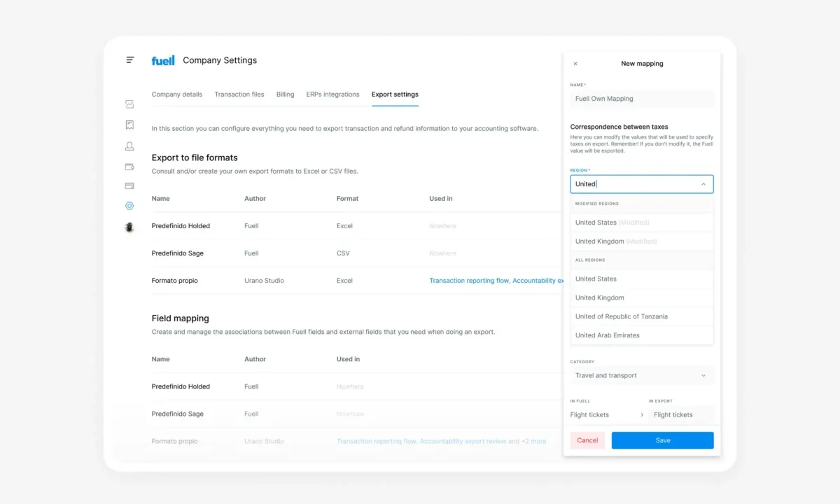
Task: Select United Kingdom (Modified) option
Action: click(x=641, y=241)
